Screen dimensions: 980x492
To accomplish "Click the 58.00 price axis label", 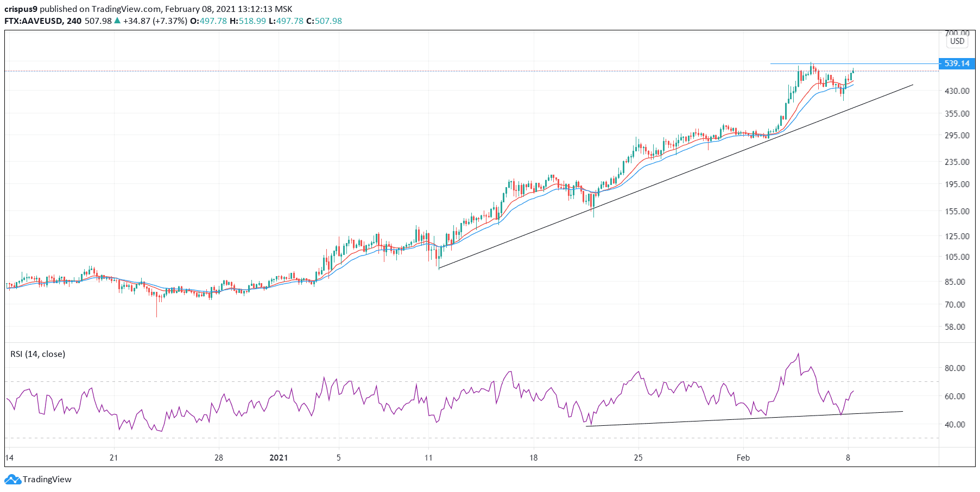I will [955, 327].
